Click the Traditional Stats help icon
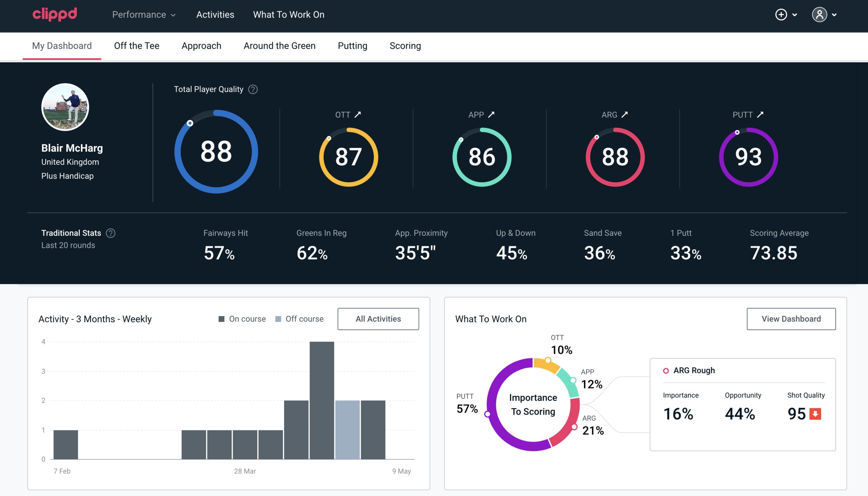 point(110,233)
